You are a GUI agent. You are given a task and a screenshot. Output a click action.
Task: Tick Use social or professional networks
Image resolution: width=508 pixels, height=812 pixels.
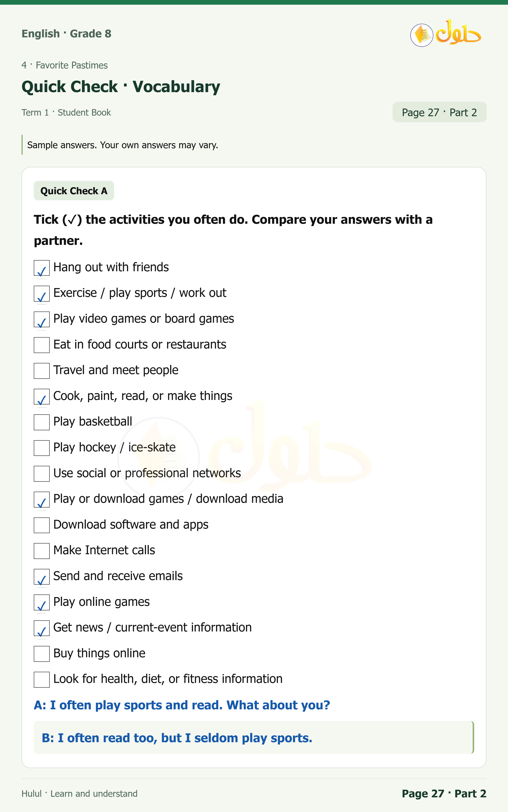pyautogui.click(x=42, y=474)
